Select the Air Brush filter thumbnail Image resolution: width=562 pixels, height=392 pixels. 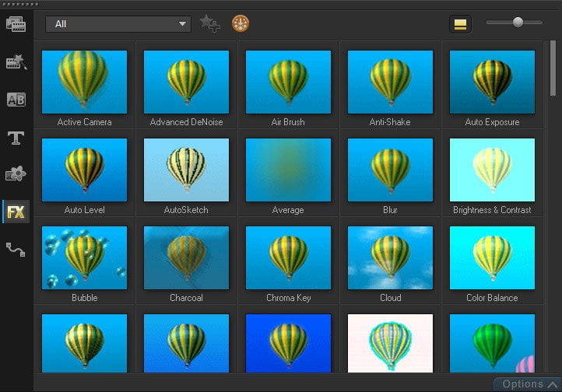click(288, 82)
